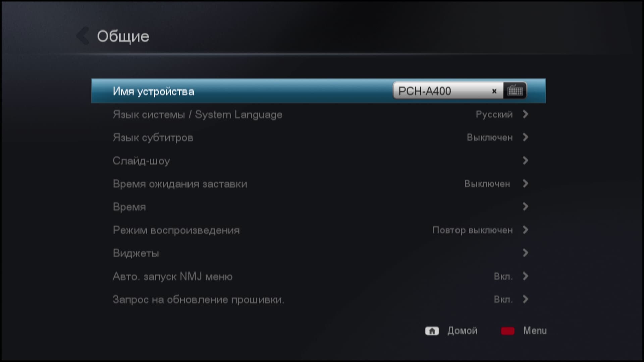Click the Menu label
This screenshot has height=362, width=644.
[535, 331]
